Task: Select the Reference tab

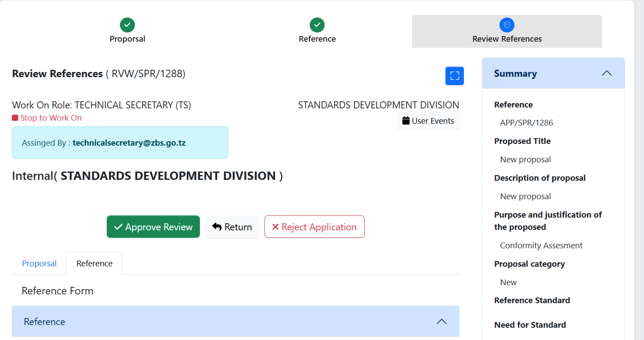Action: [x=94, y=264]
